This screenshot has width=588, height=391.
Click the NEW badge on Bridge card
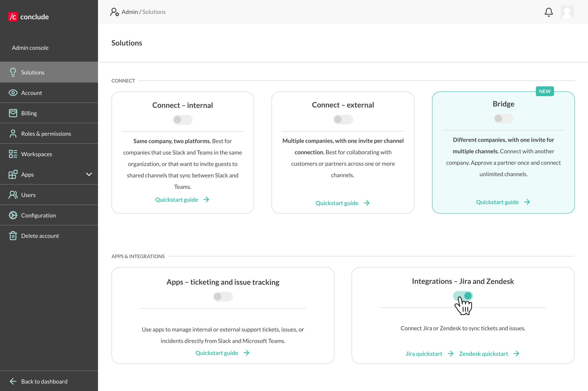545,91
